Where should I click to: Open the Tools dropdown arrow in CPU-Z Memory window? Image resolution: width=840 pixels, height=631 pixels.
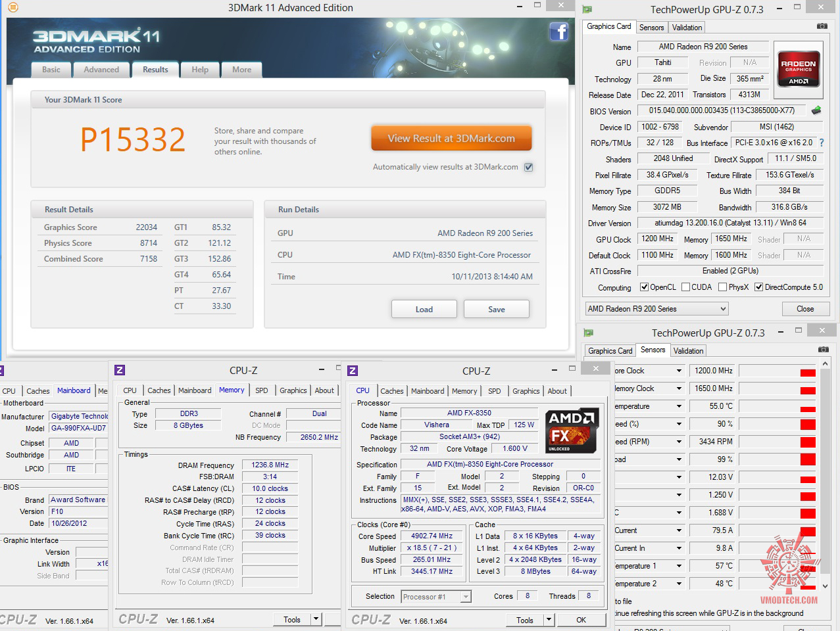(316, 619)
